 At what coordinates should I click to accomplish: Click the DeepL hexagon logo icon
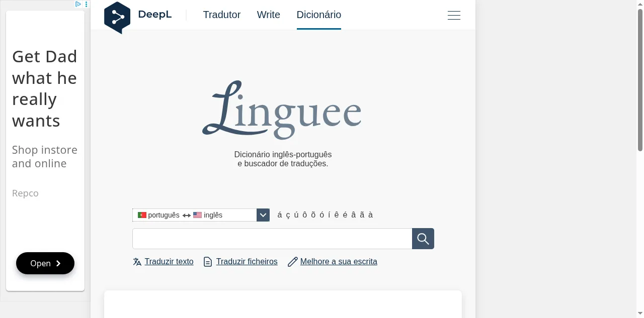117,18
